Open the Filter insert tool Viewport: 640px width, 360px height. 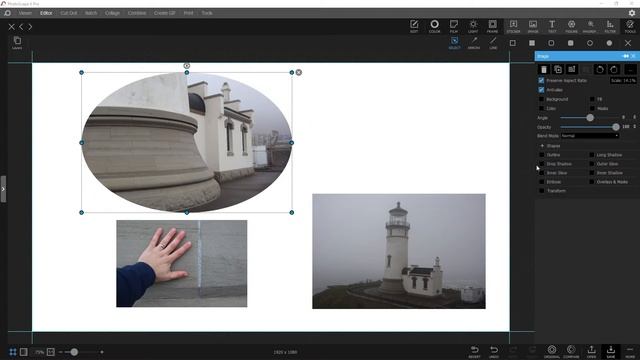(x=610, y=26)
